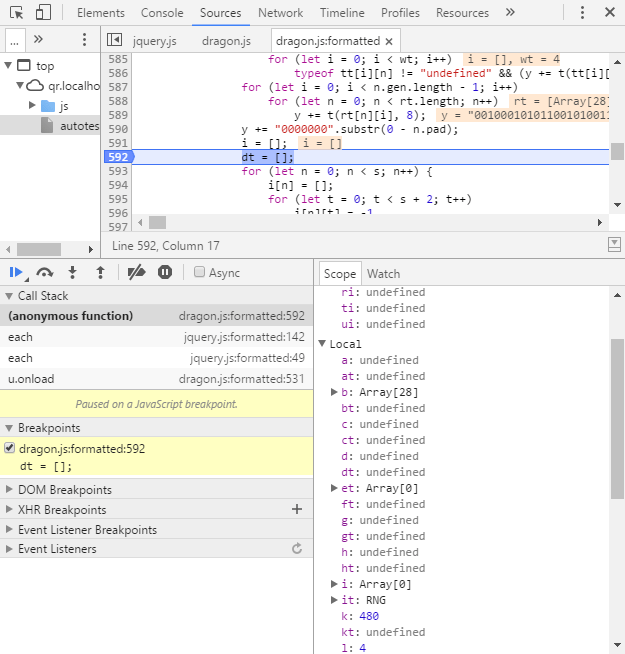Step out of current function
The height and width of the screenshot is (654, 625).
click(x=100, y=272)
